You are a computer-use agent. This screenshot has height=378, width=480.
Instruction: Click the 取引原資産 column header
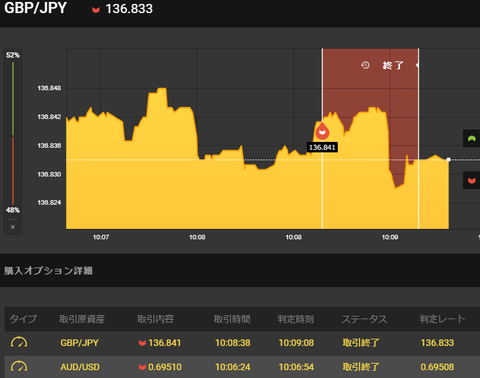[82, 319]
